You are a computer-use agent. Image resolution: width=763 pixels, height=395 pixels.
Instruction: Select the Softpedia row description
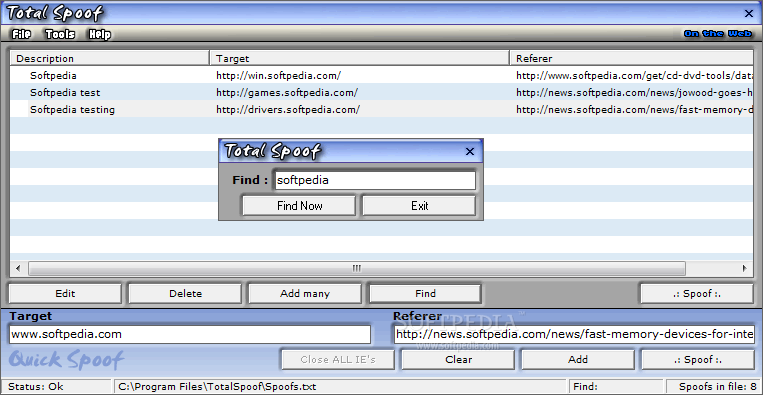(53, 76)
